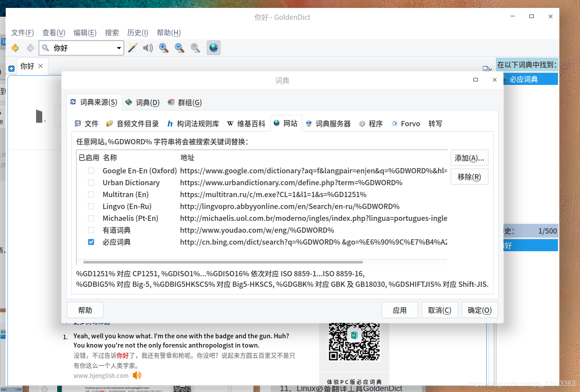580x392 pixels.
Task: Click the orange speaker icon next to hjenglish.com
Action: (137, 375)
